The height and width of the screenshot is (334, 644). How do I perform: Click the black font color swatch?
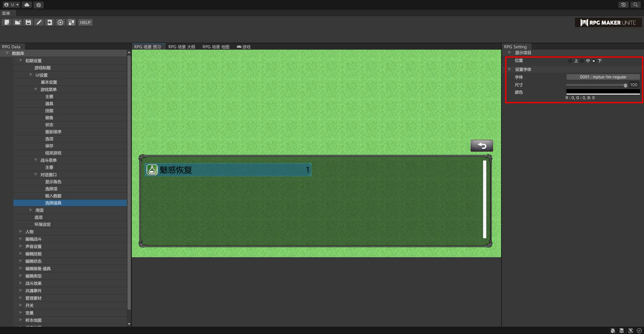[x=603, y=92]
